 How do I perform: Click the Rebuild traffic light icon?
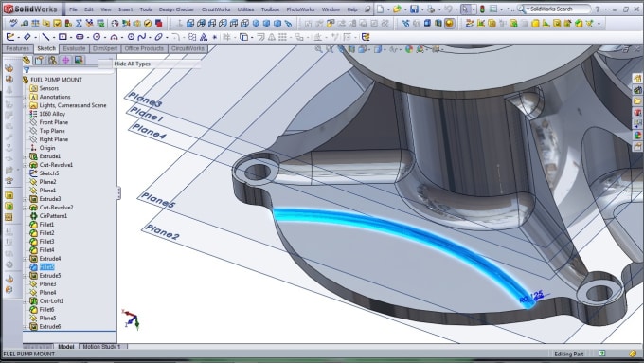pyautogui.click(x=482, y=9)
